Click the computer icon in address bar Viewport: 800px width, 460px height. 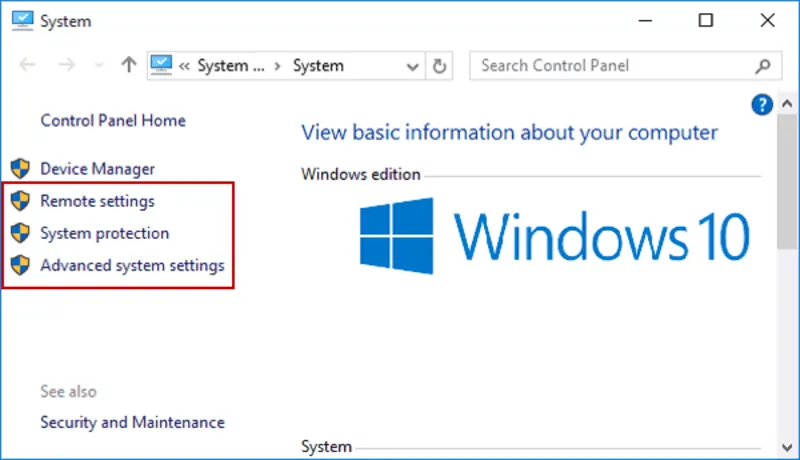pos(161,65)
